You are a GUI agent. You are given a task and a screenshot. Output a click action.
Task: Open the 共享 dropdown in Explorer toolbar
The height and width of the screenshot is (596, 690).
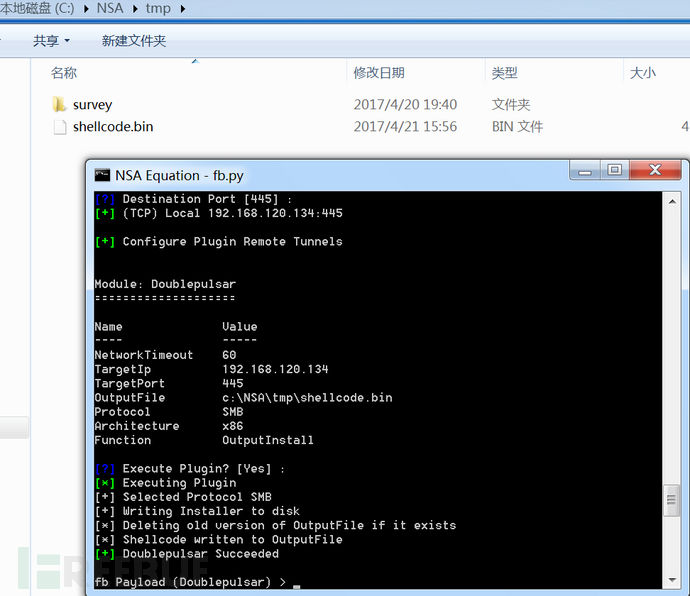51,41
